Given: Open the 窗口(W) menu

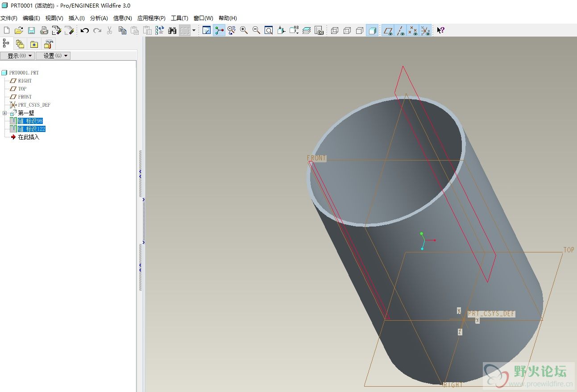Looking at the screenshot, I should (x=203, y=18).
